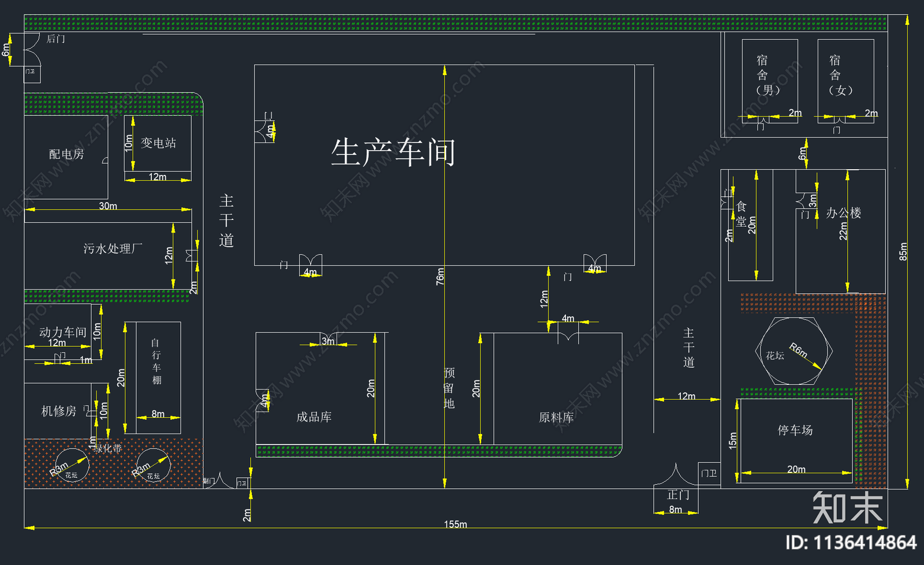
Task: Select the 12m dimension inside 污水处理厂
Action: pyautogui.click(x=169, y=255)
